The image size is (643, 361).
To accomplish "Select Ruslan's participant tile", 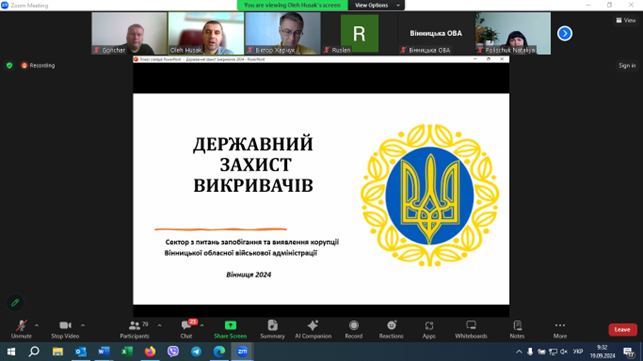I will click(x=360, y=33).
